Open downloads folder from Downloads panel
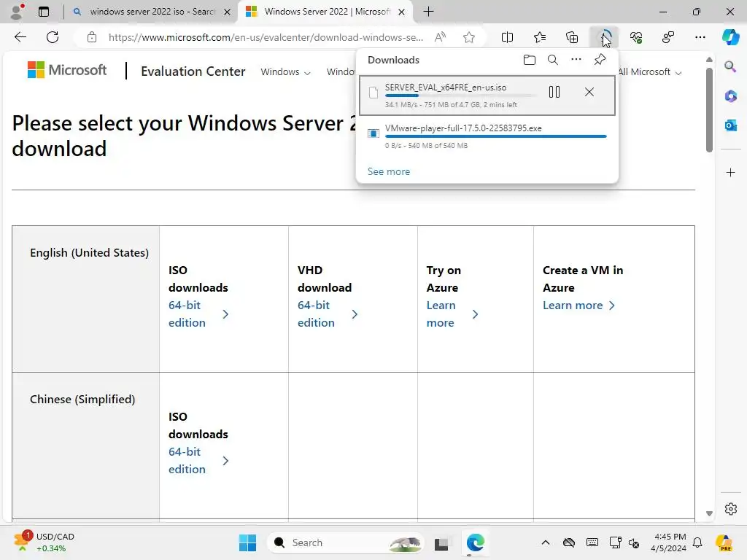 click(x=530, y=60)
